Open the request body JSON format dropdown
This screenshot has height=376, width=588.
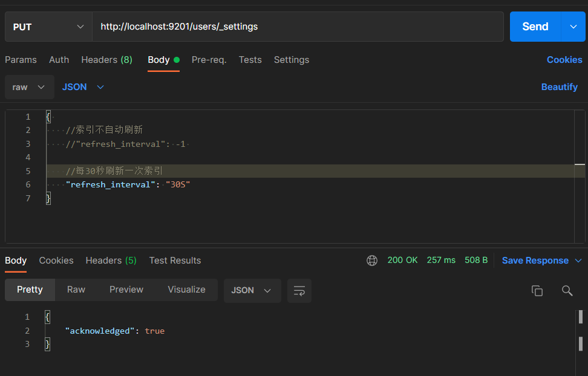point(83,87)
